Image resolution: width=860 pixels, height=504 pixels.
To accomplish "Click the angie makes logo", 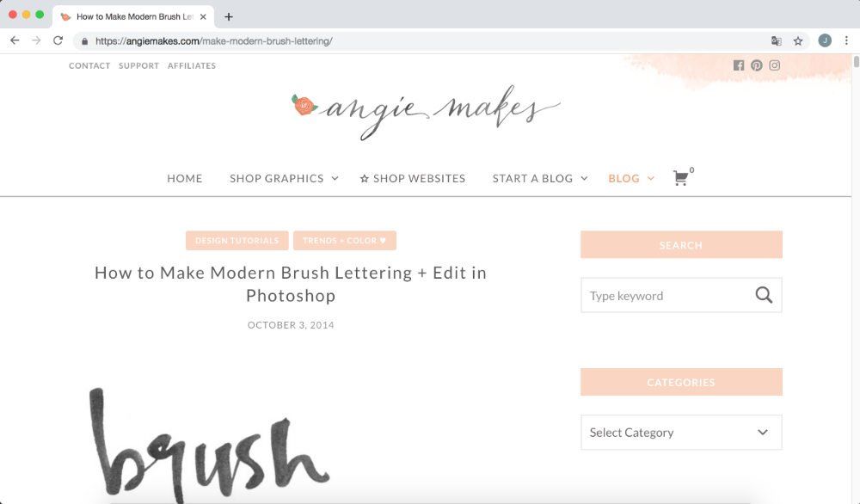I will [426, 111].
